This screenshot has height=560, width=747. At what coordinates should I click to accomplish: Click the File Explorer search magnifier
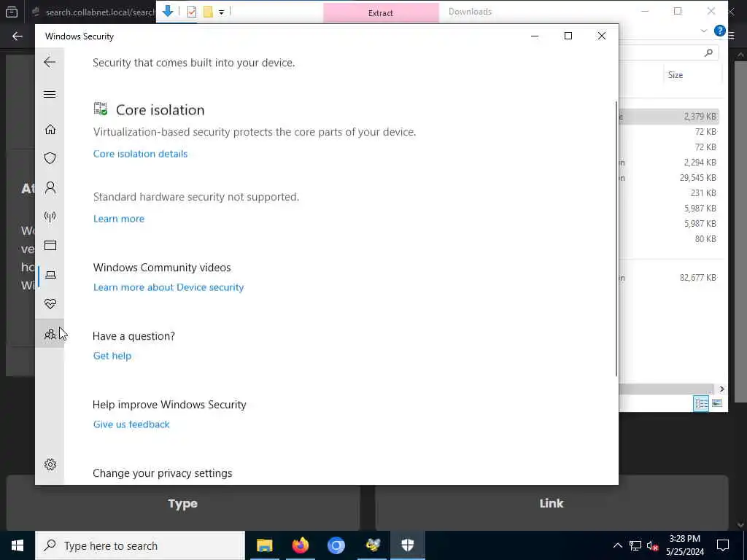709,52
